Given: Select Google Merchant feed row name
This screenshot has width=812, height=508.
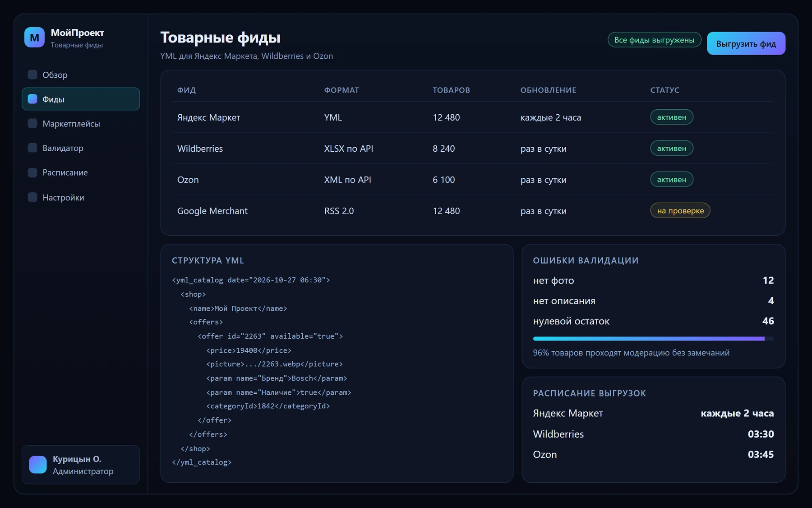Looking at the screenshot, I should 212,211.
